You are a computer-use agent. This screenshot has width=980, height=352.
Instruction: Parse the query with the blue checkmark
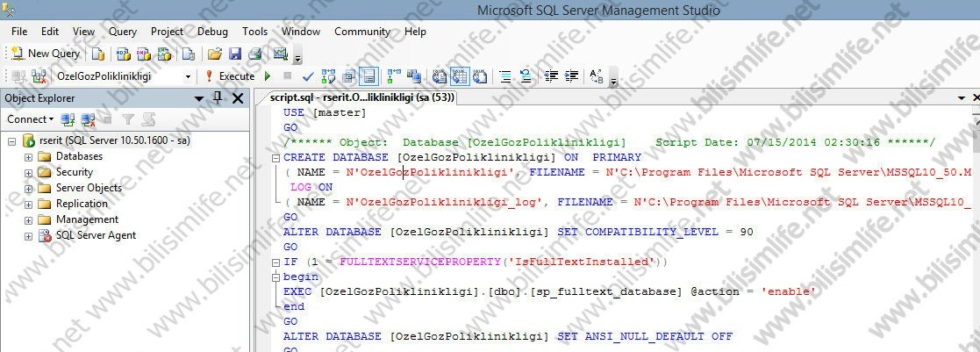(x=307, y=76)
